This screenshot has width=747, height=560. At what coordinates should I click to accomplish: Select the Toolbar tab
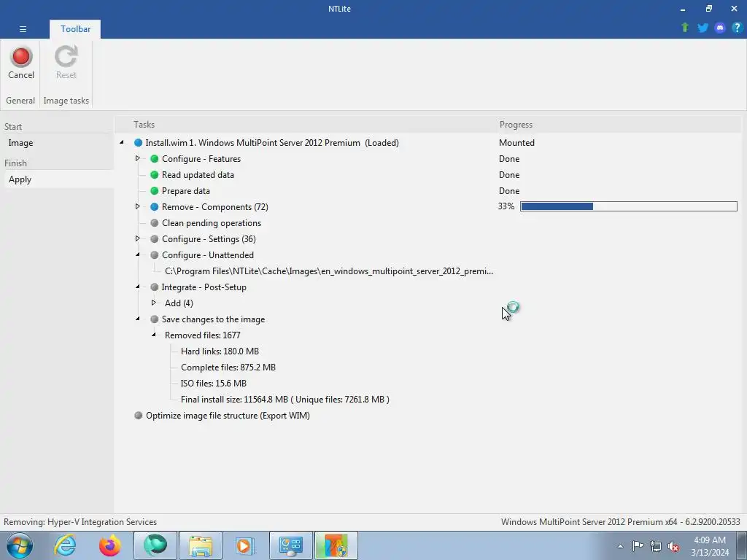[x=75, y=29]
